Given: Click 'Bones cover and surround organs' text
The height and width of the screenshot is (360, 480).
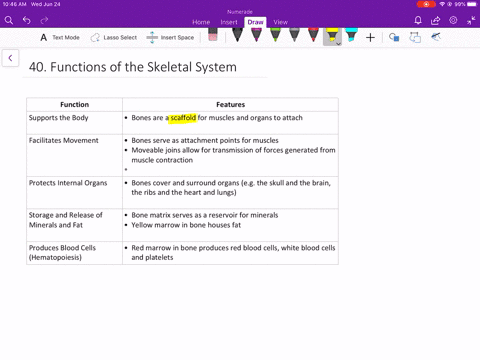Looking at the screenshot, I should coord(231,188).
